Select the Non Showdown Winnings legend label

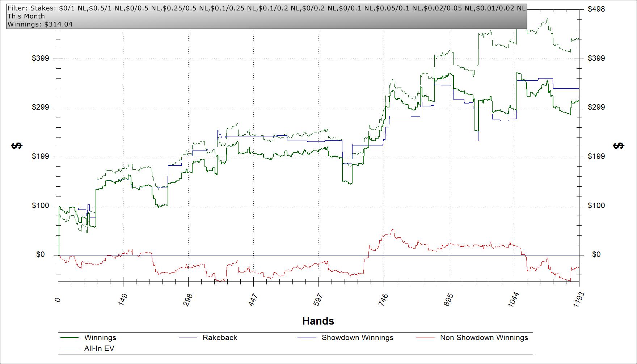click(484, 338)
